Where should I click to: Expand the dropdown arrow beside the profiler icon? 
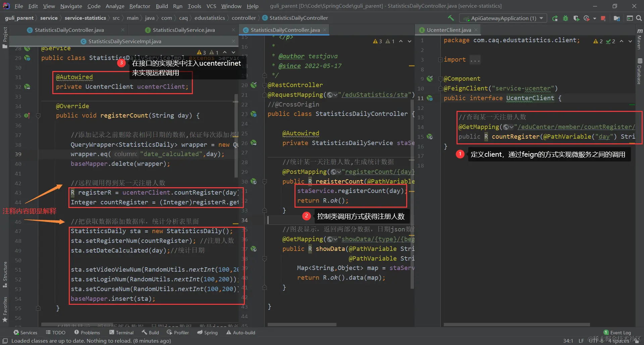coord(595,18)
